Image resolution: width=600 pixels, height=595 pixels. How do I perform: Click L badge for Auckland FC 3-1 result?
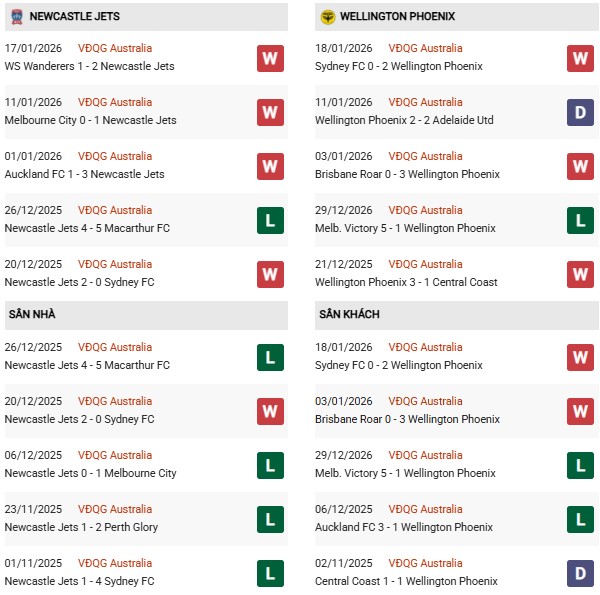pyautogui.click(x=580, y=519)
